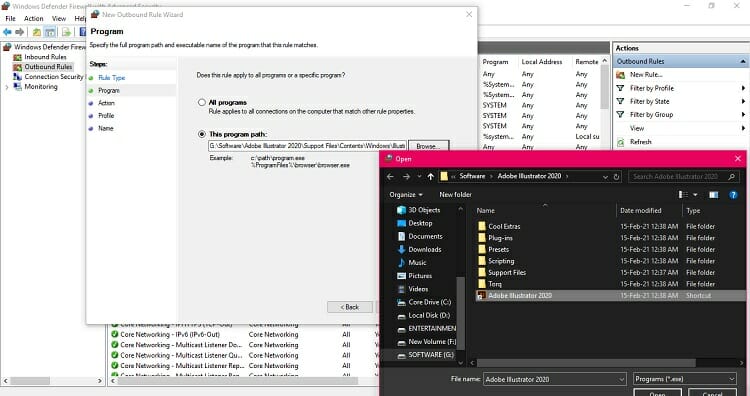Viewport: 750px width, 396px height.
Task: Click the Program column header
Action: (x=495, y=62)
